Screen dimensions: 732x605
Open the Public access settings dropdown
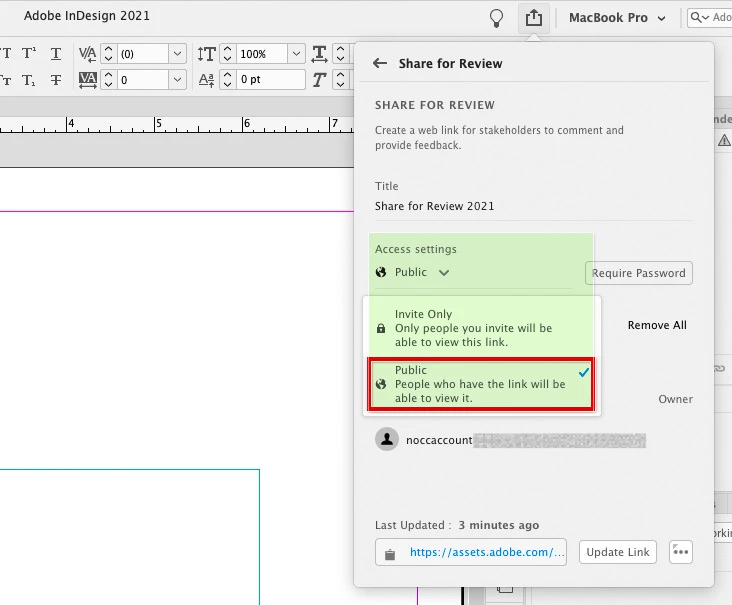click(x=412, y=272)
